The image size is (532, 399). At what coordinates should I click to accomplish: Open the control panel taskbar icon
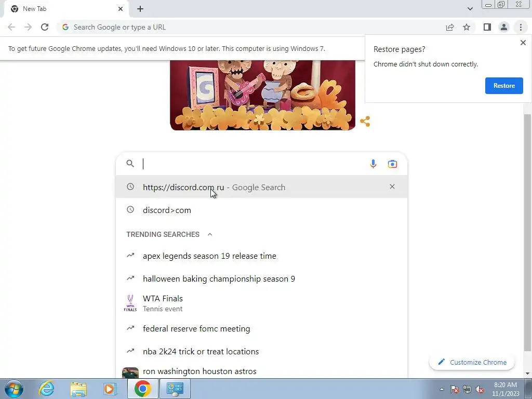pyautogui.click(x=175, y=389)
